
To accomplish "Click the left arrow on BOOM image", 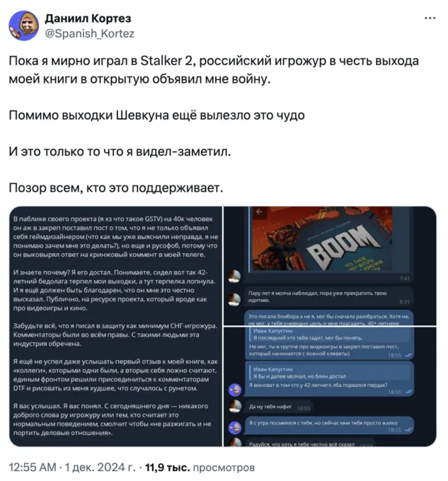I will pos(259,211).
